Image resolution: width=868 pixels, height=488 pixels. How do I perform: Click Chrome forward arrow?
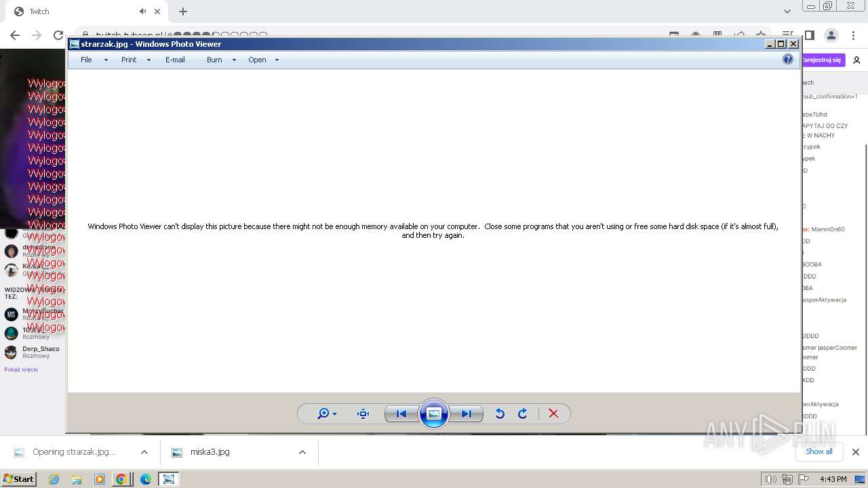click(x=37, y=35)
